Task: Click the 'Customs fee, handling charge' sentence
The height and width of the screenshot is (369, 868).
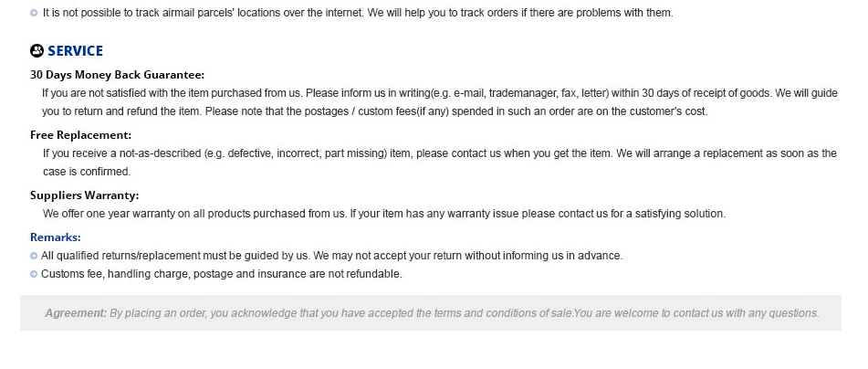Action: point(222,274)
